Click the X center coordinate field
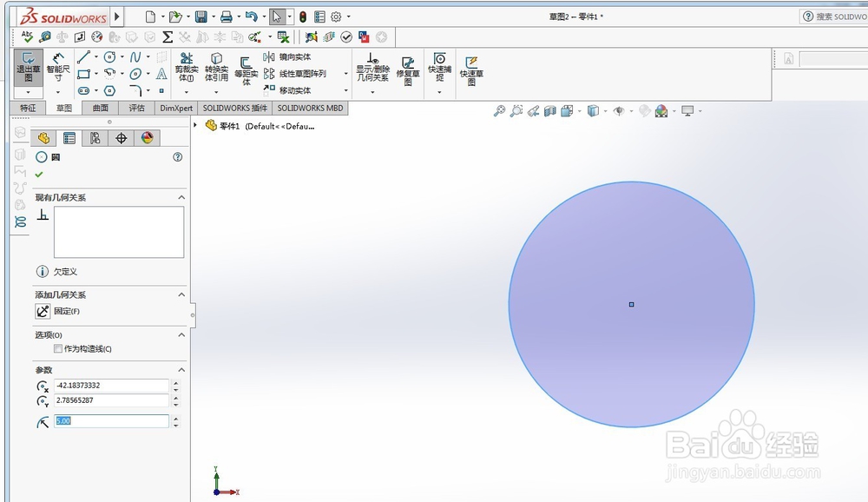Image resolution: width=868 pixels, height=502 pixels. (111, 385)
